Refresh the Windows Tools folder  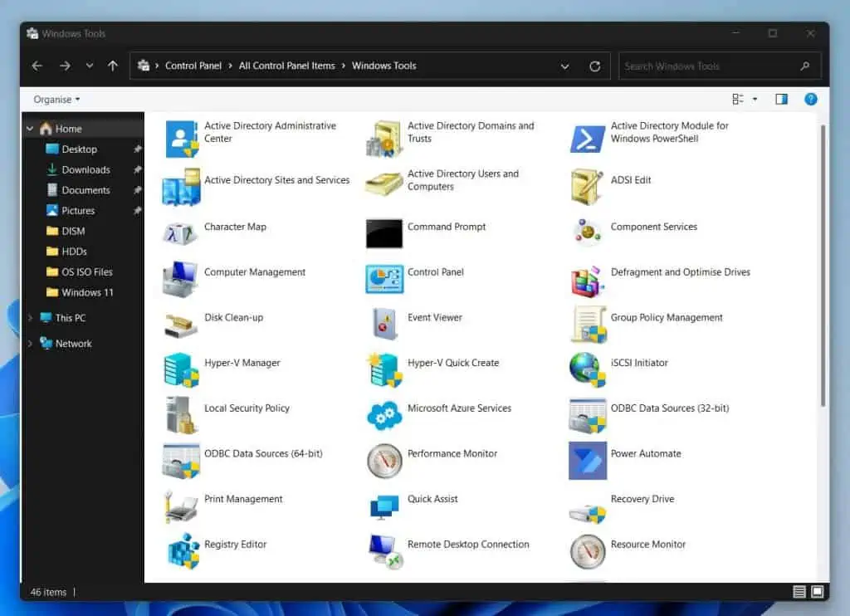pos(594,66)
